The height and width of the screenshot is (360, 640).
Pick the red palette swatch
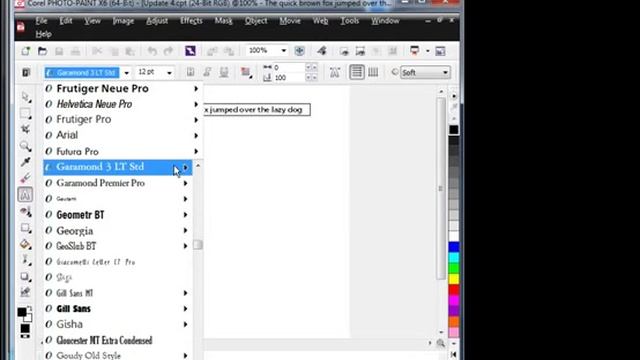click(x=454, y=289)
